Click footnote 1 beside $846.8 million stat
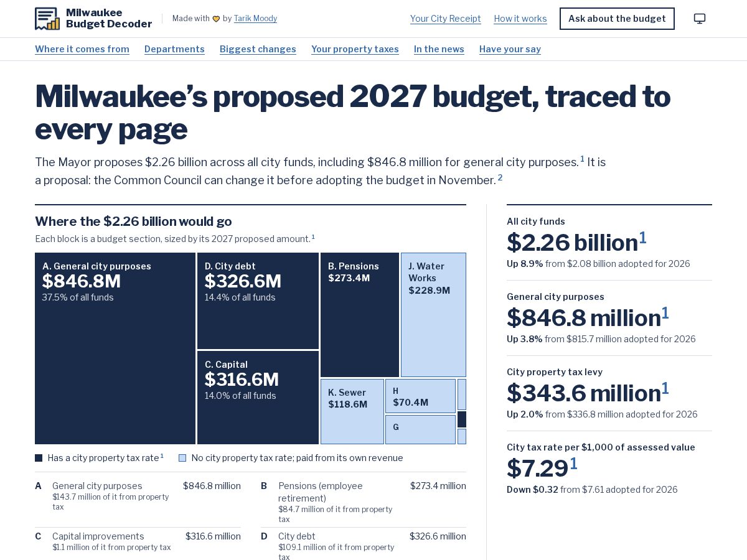The width and height of the screenshot is (747, 560). (665, 314)
